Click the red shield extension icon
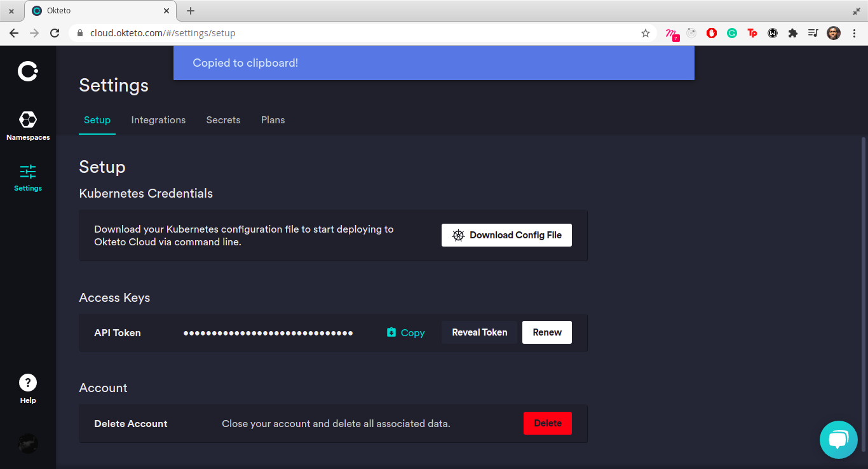 tap(712, 33)
